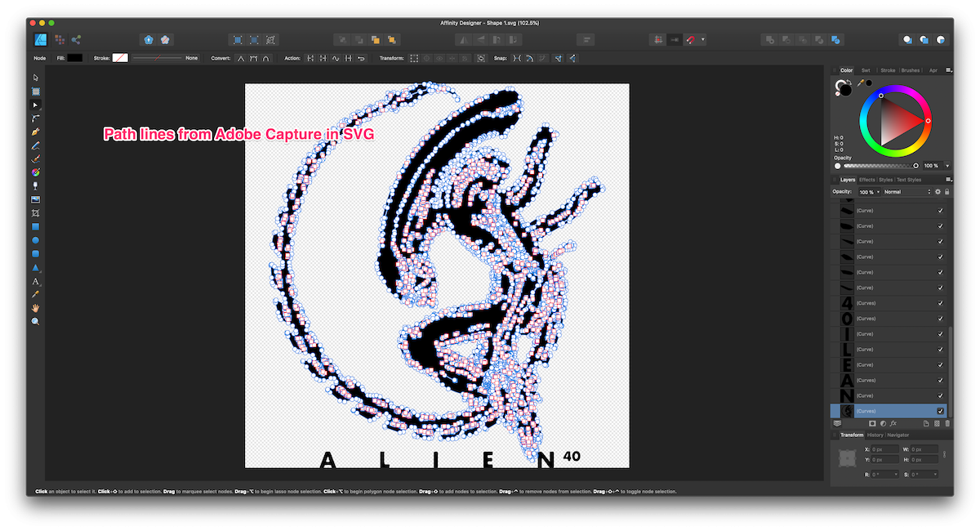This screenshot has height=531, width=980.
Task: Expand the layer opacity 100% dropdown
Action: (x=878, y=191)
